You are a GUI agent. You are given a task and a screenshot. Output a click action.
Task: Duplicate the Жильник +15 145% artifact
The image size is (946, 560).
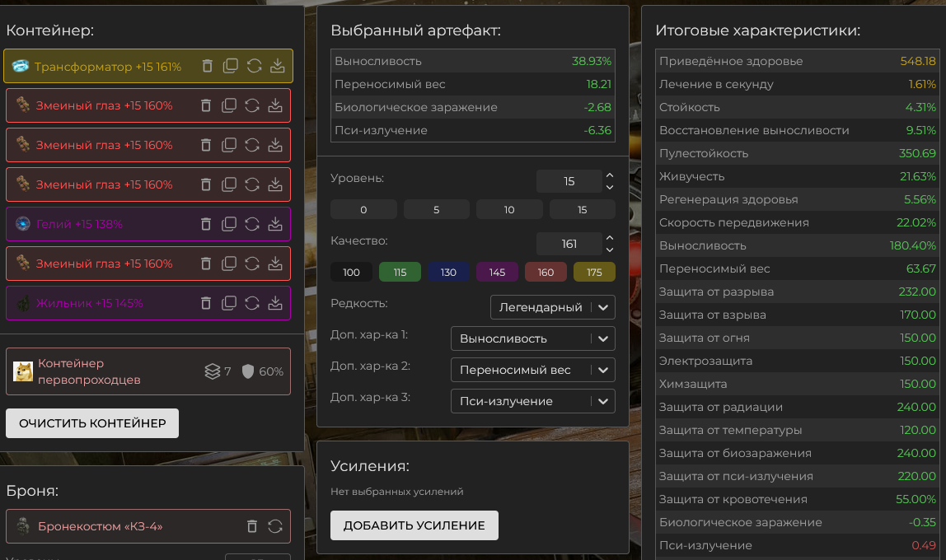click(228, 302)
